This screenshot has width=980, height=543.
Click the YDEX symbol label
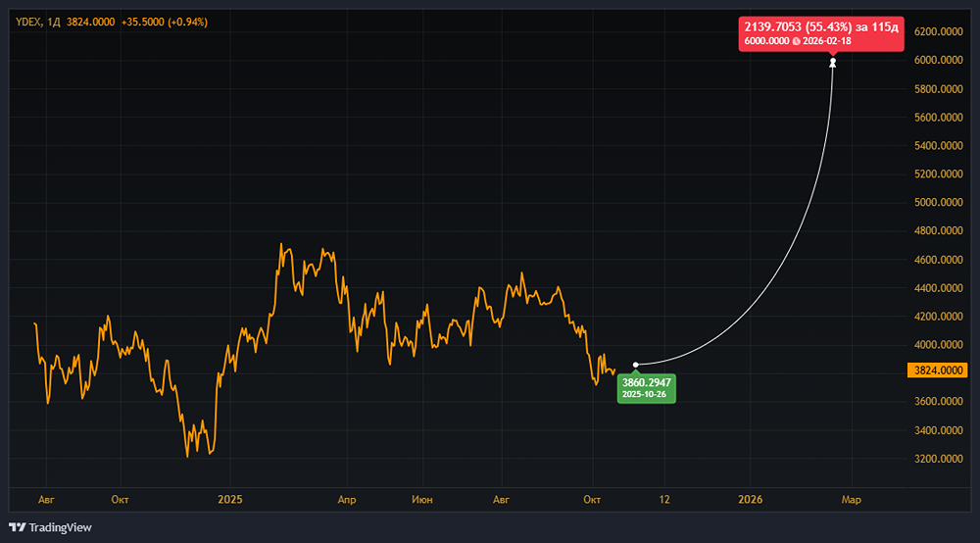[x=27, y=22]
